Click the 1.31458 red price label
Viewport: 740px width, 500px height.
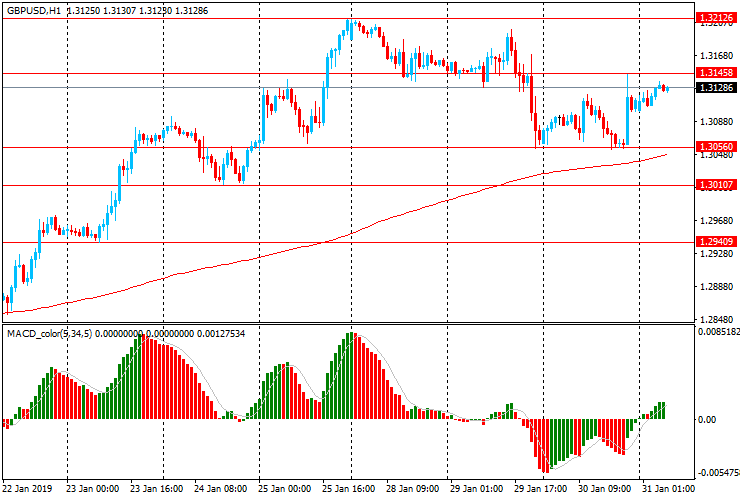tap(716, 73)
